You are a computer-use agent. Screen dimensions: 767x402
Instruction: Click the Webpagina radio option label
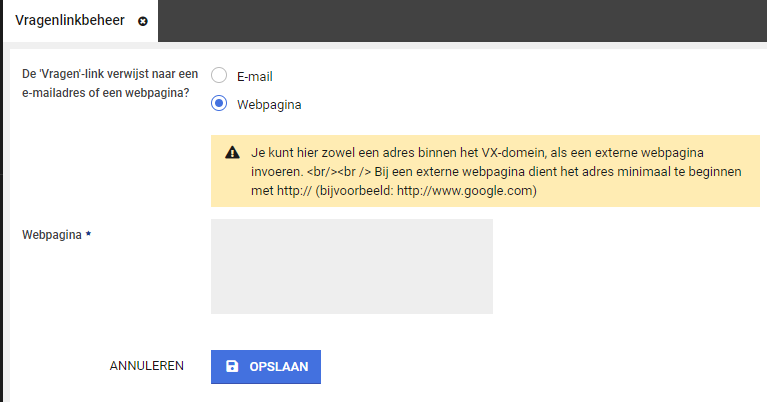(x=269, y=104)
